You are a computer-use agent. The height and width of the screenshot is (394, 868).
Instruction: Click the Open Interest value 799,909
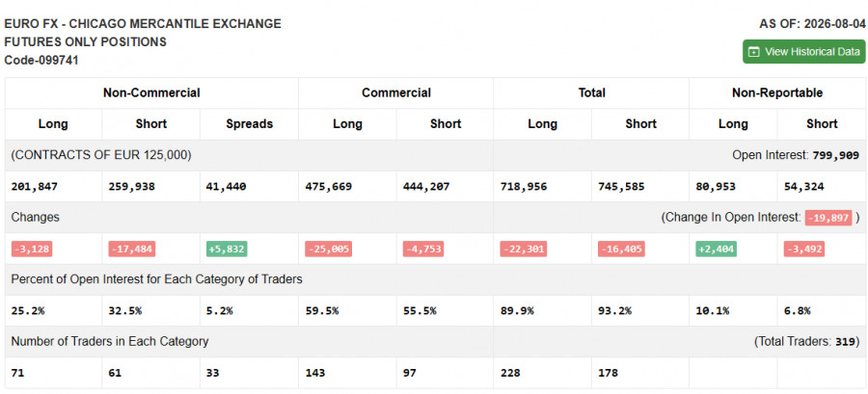(x=836, y=156)
